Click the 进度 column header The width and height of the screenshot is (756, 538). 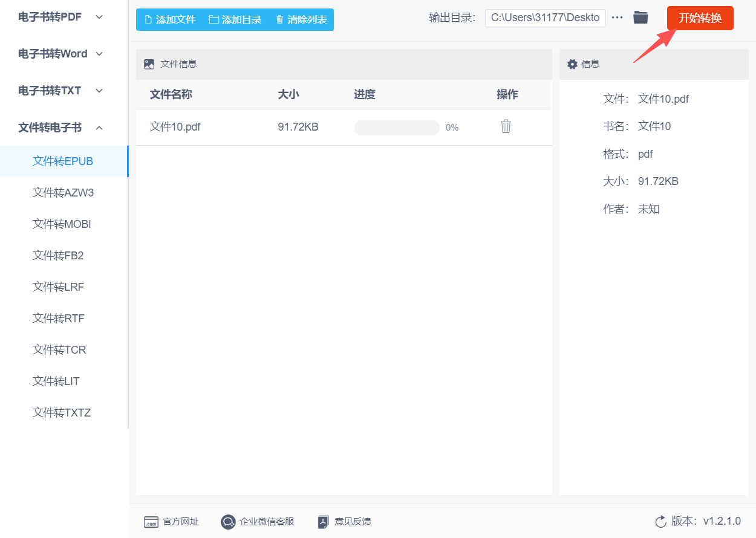(x=365, y=94)
